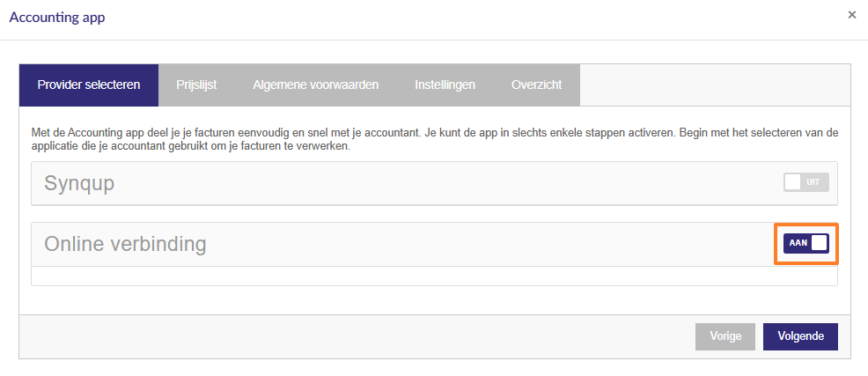Select the Provider selecteren tab
Viewport: 868px width, 376px height.
pos(89,85)
